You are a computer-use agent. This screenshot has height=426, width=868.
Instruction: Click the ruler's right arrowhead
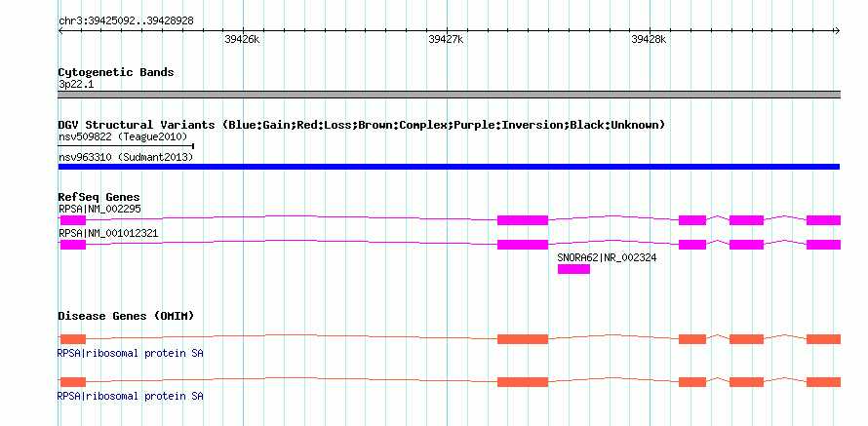(x=837, y=31)
